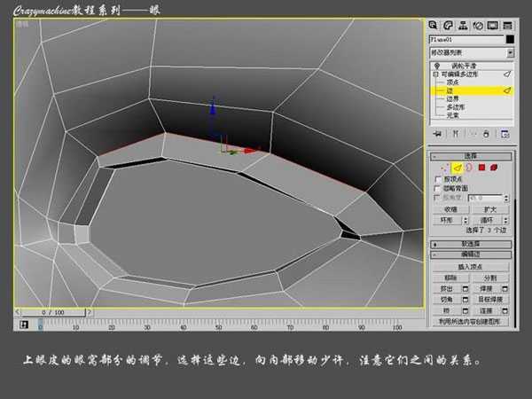Click the spinner beside 环形 button
Screen dimensions: 532x399
click(465, 220)
